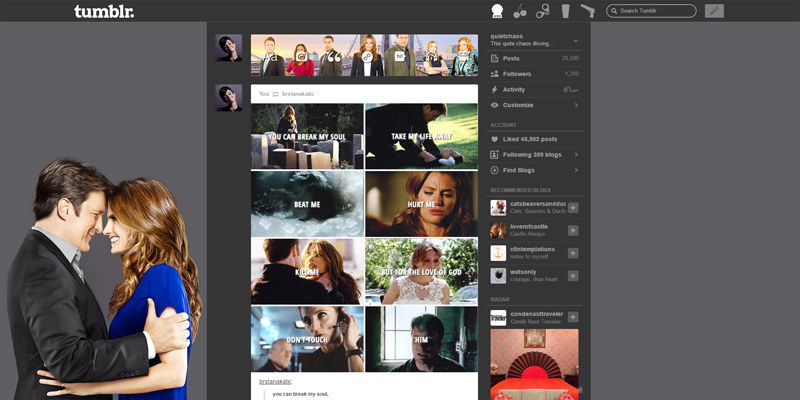
Task: Follow c0ntemplations with its plus button
Action: [x=573, y=253]
